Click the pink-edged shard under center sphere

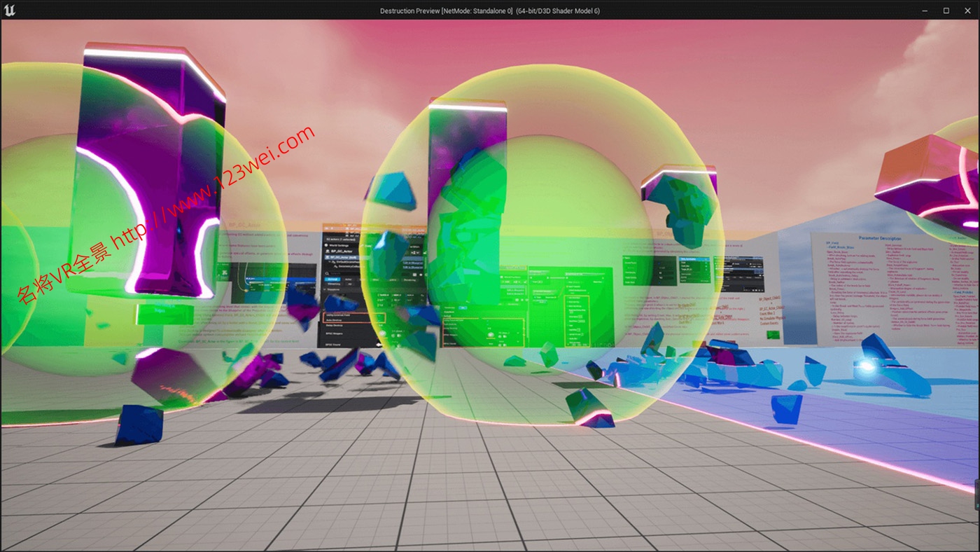coord(591,410)
